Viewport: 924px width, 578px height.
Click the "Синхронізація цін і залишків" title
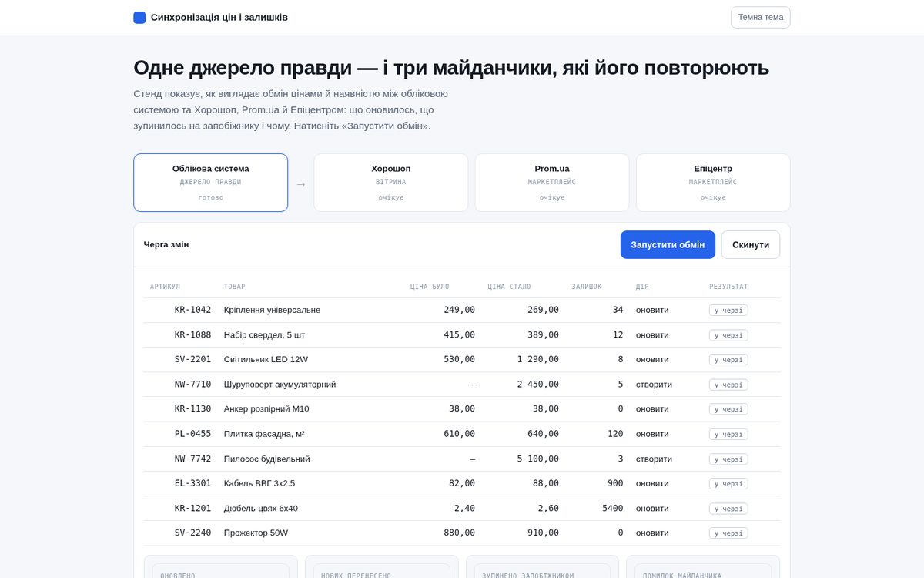click(x=219, y=17)
